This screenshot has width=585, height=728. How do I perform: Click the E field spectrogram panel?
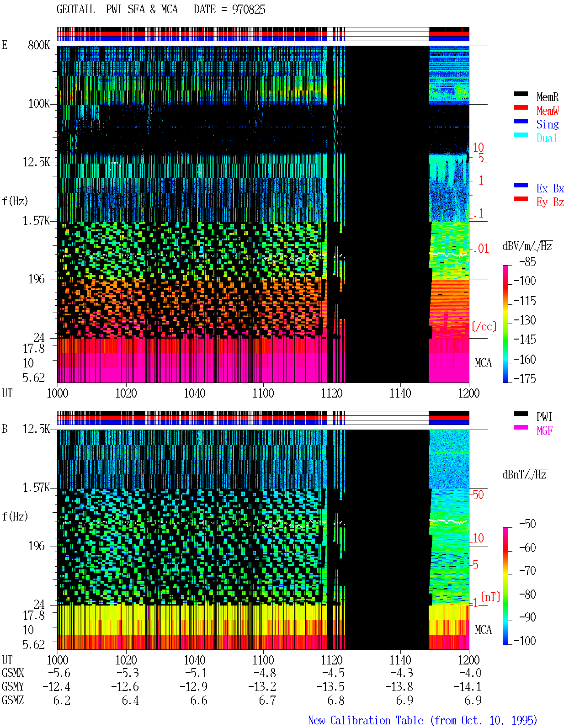tap(263, 214)
